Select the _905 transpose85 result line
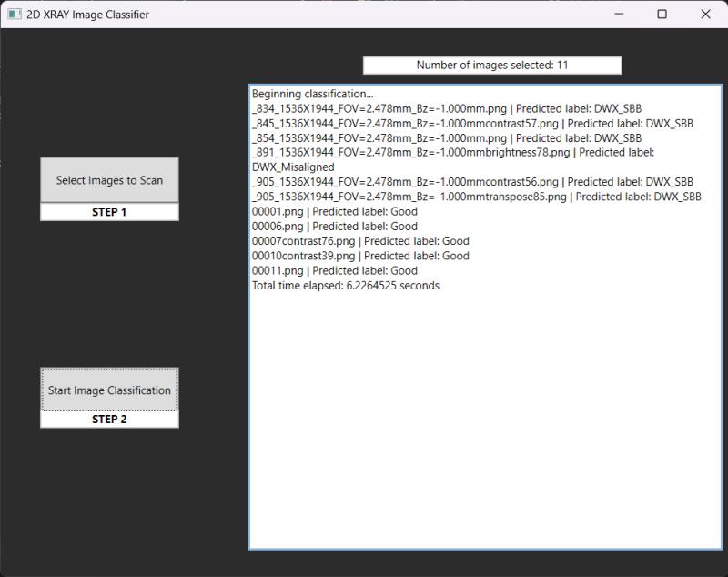Viewport: 728px width, 577px height. [476, 197]
